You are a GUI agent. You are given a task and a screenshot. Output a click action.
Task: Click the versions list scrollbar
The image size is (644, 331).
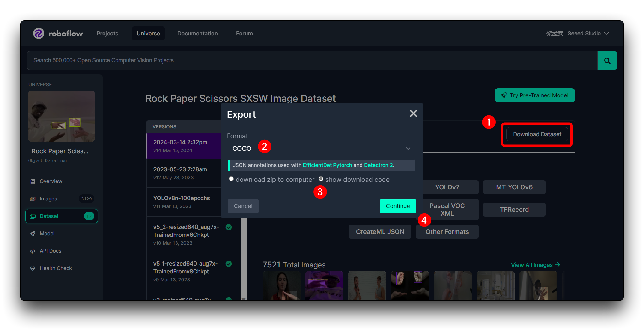(243, 258)
